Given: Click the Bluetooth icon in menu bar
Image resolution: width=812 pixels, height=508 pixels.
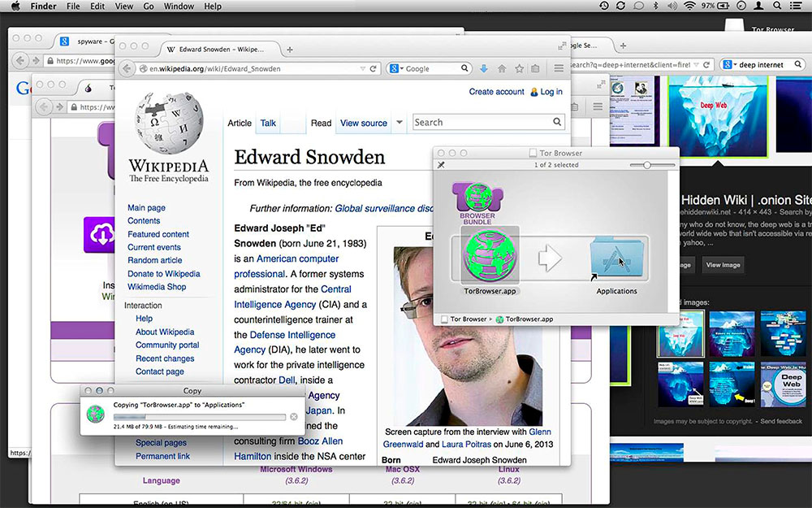Looking at the screenshot, I should tap(655, 6).
